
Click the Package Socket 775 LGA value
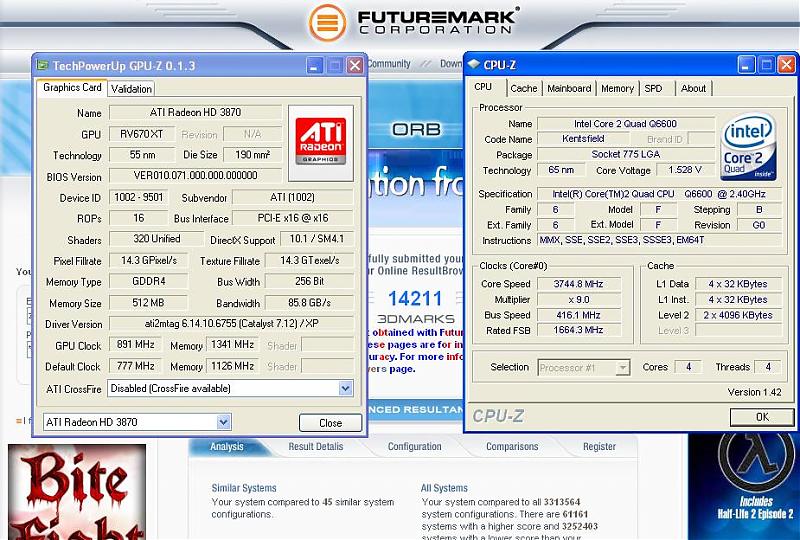626,154
